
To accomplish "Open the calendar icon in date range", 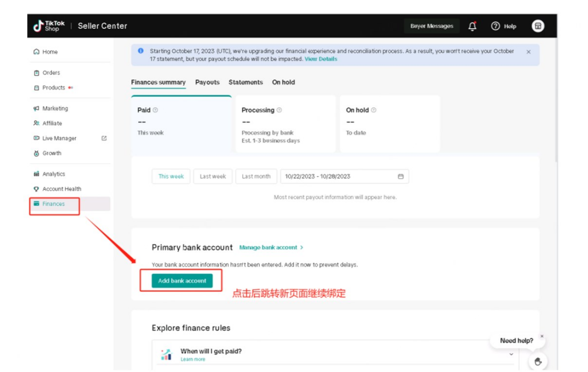I will pos(401,176).
